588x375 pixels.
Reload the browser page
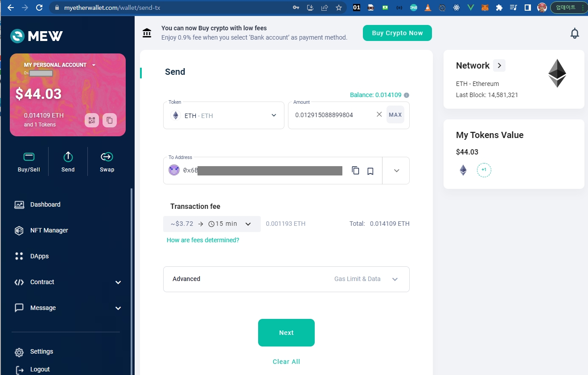39,8
